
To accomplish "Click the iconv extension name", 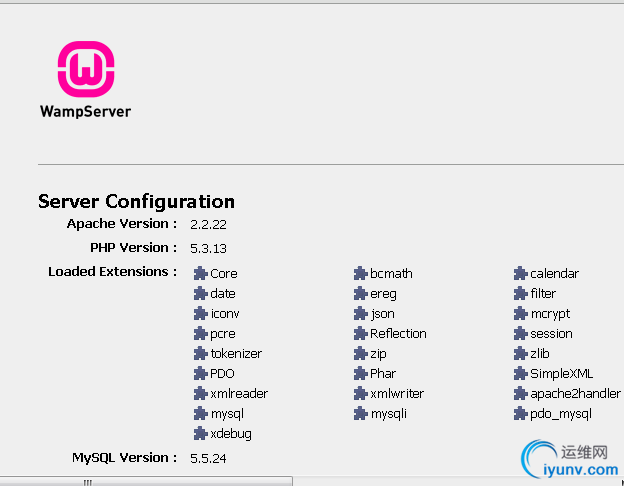I will [225, 314].
